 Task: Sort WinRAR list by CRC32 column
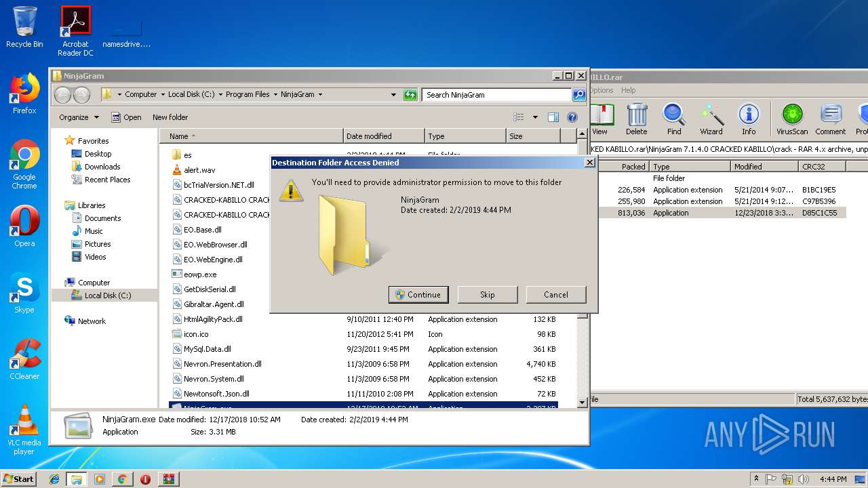pyautogui.click(x=821, y=166)
